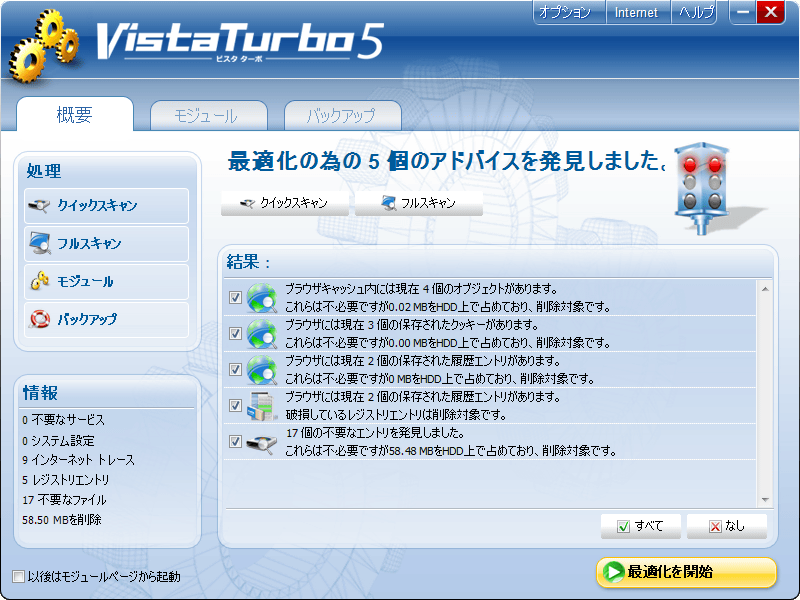Toggle checkbox for history entries 0 MB row

[x=235, y=369]
